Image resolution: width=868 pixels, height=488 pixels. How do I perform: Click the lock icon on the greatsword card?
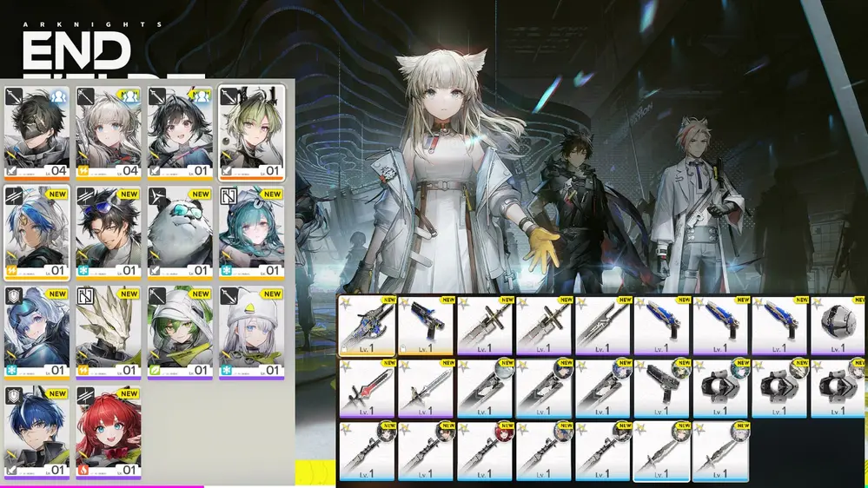(x=345, y=346)
